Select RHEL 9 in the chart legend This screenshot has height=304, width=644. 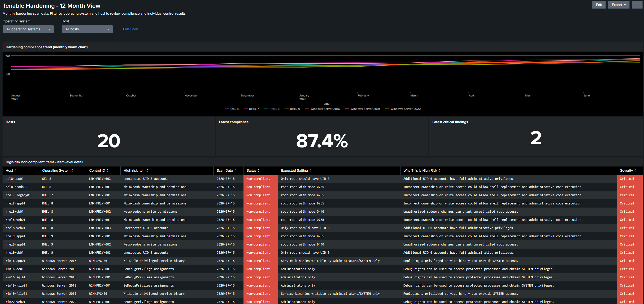(292, 109)
